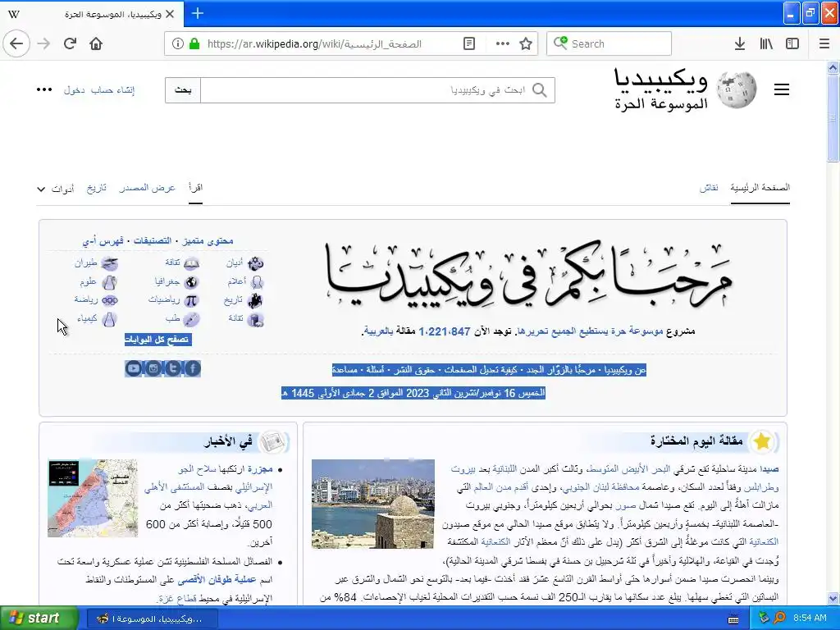Switch to the نقاش tab
The height and width of the screenshot is (630, 840).
point(709,188)
